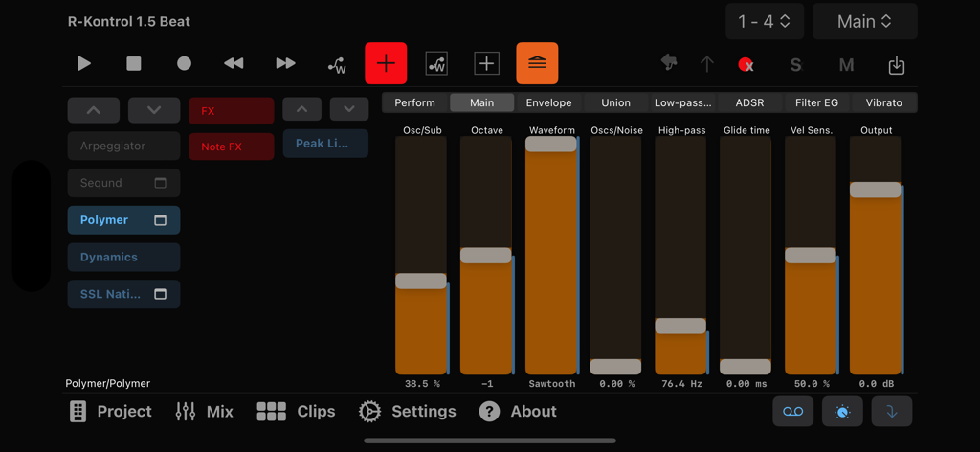
Task: Select the SSL Nati... plugin slot
Action: (123, 294)
